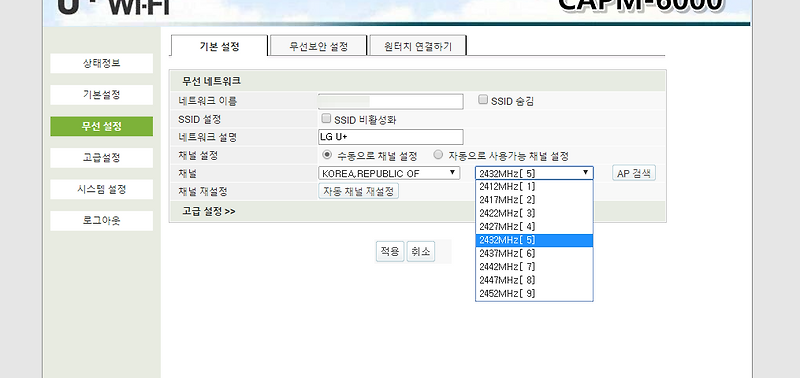
Task: Click the AP 검색 button
Action: click(634, 173)
